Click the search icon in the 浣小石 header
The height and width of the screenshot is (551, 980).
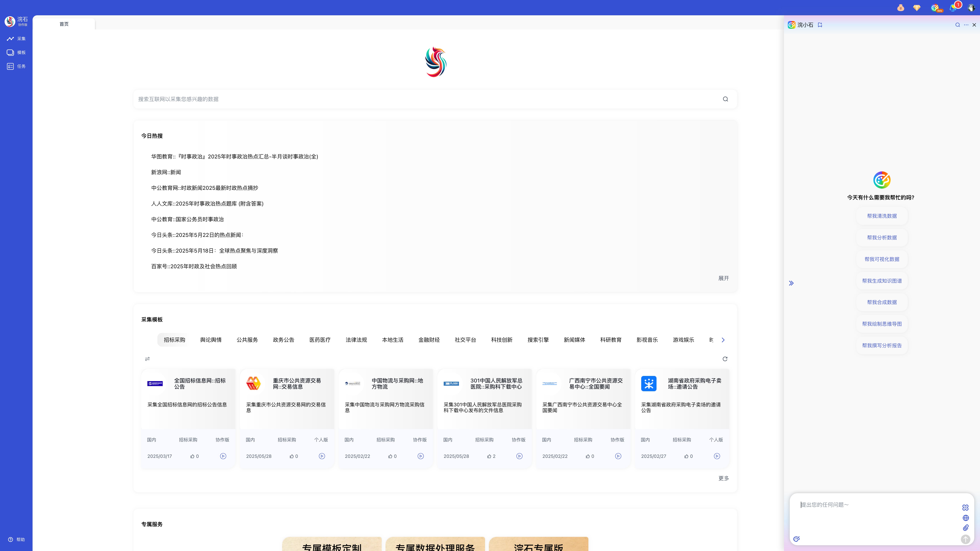point(958,25)
